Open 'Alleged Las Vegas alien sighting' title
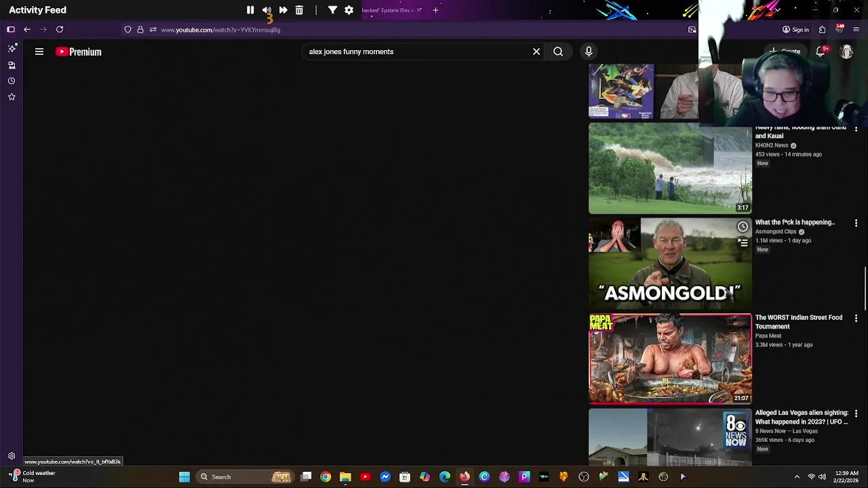Viewport: 868px width, 488px height. pyautogui.click(x=802, y=417)
